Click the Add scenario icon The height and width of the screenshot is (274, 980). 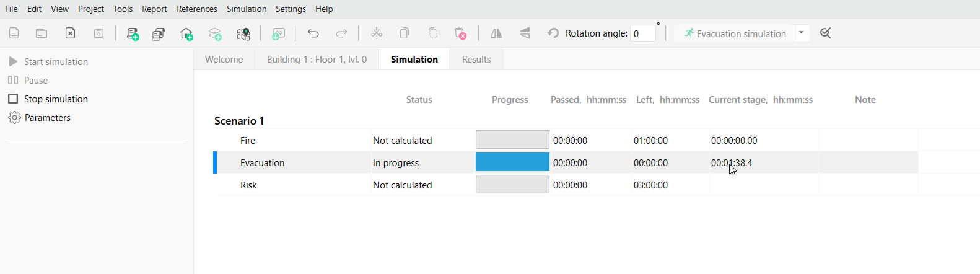[x=133, y=33]
